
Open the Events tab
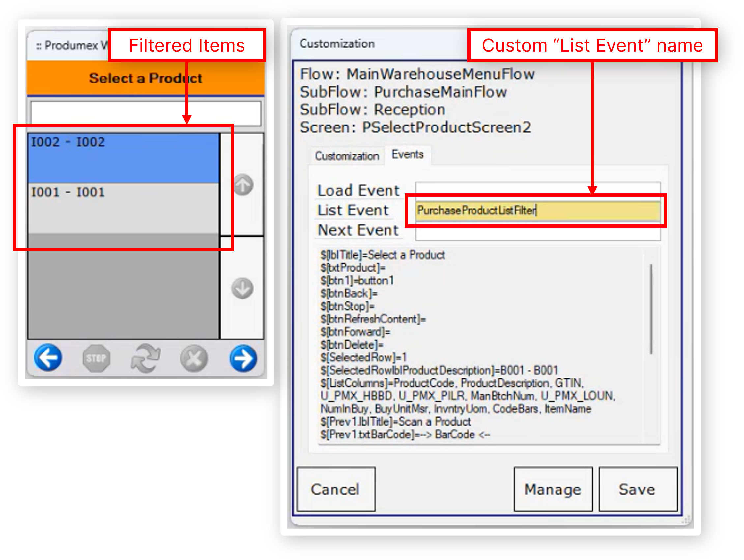(407, 155)
